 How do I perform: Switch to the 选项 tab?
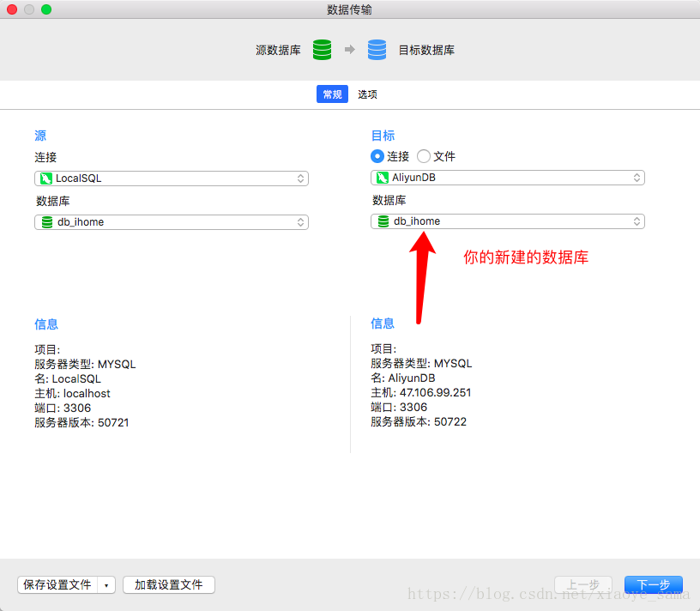click(x=367, y=94)
